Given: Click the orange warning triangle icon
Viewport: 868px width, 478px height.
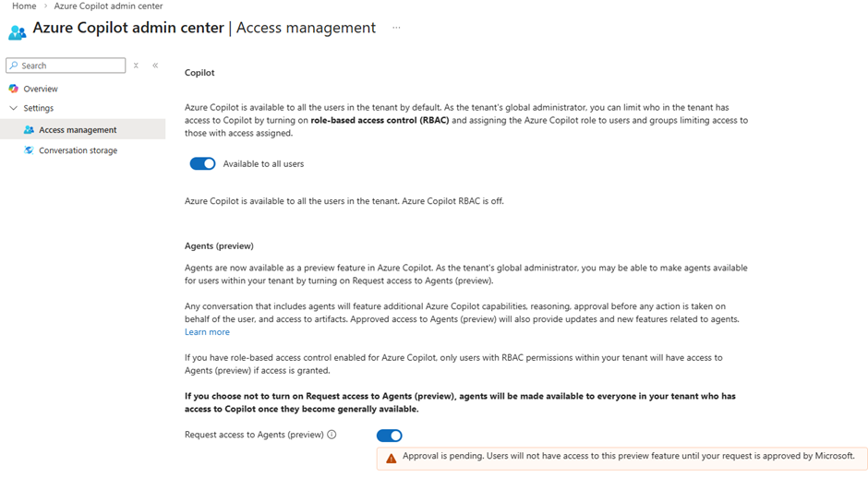Looking at the screenshot, I should coord(392,458).
